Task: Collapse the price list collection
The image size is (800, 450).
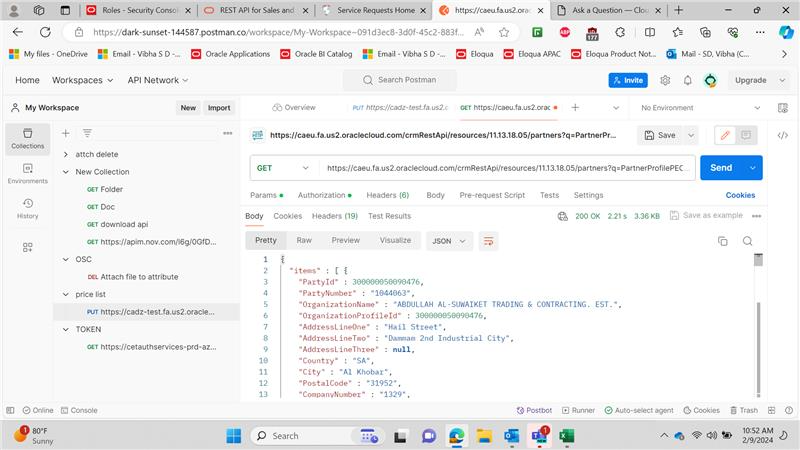Action: pos(66,294)
